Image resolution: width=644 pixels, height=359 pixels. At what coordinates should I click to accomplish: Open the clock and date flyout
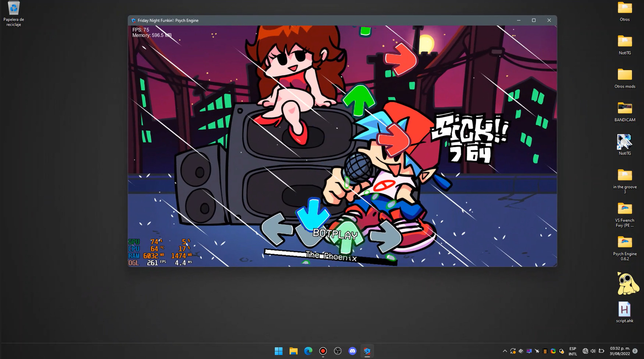[x=620, y=351]
